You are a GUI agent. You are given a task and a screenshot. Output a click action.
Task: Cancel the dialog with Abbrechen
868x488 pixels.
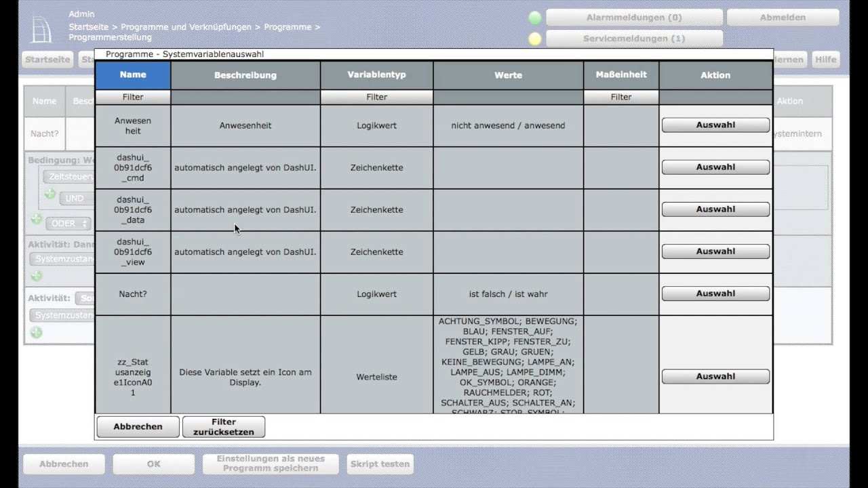coord(138,426)
